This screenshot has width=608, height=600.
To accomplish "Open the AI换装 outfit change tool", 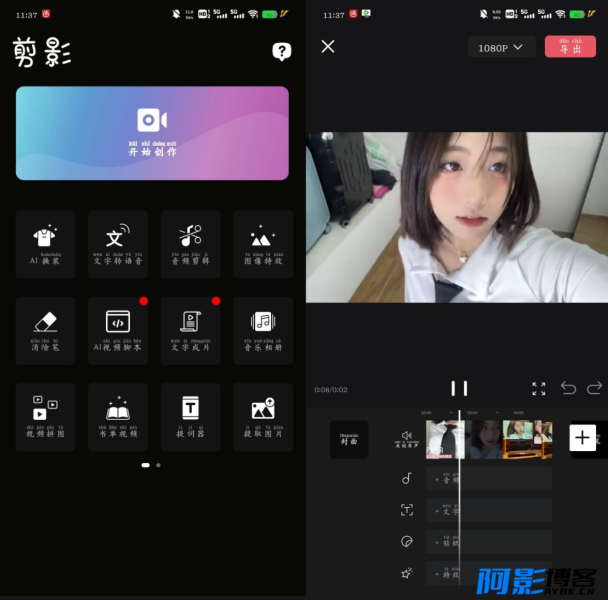I will pos(45,243).
